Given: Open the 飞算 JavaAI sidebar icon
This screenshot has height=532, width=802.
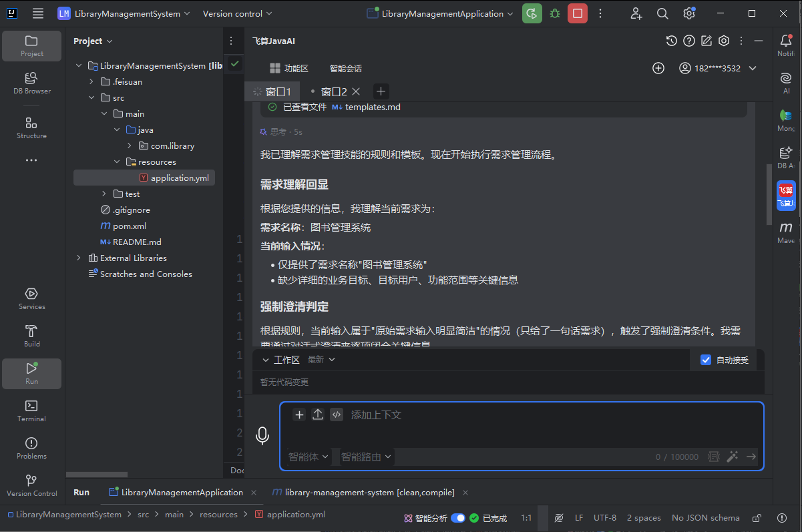Looking at the screenshot, I should (x=786, y=196).
